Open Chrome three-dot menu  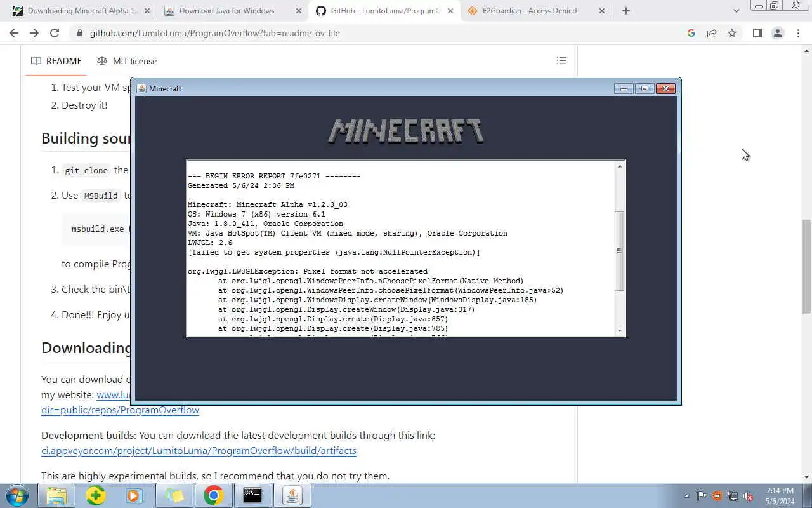point(798,33)
